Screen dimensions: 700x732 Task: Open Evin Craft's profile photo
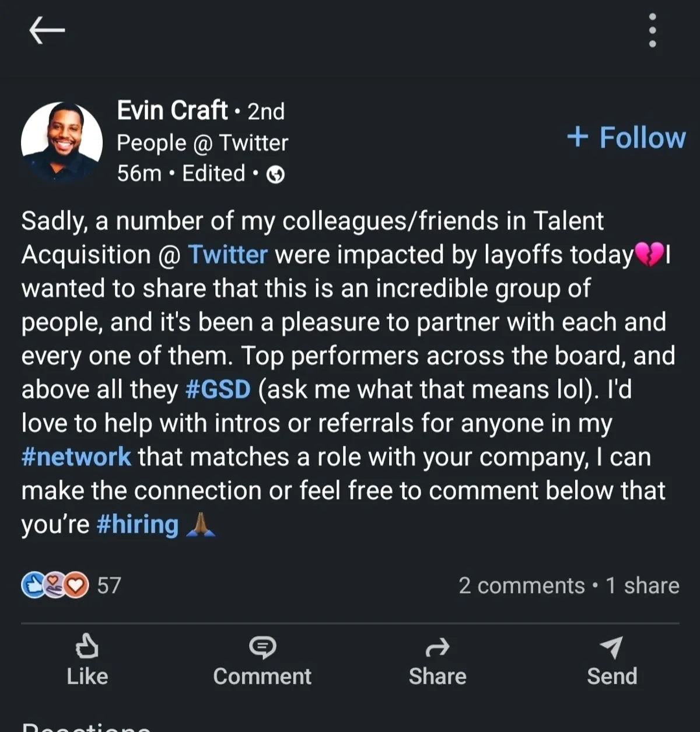click(62, 141)
